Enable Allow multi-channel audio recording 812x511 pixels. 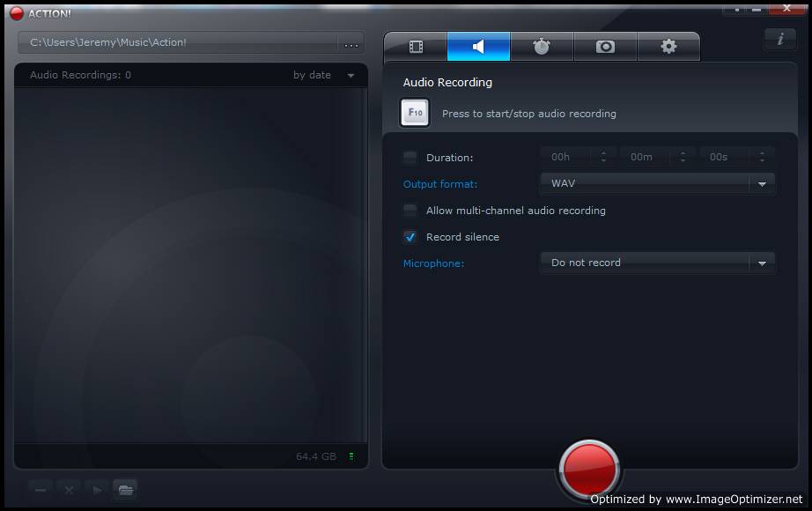tap(410, 211)
